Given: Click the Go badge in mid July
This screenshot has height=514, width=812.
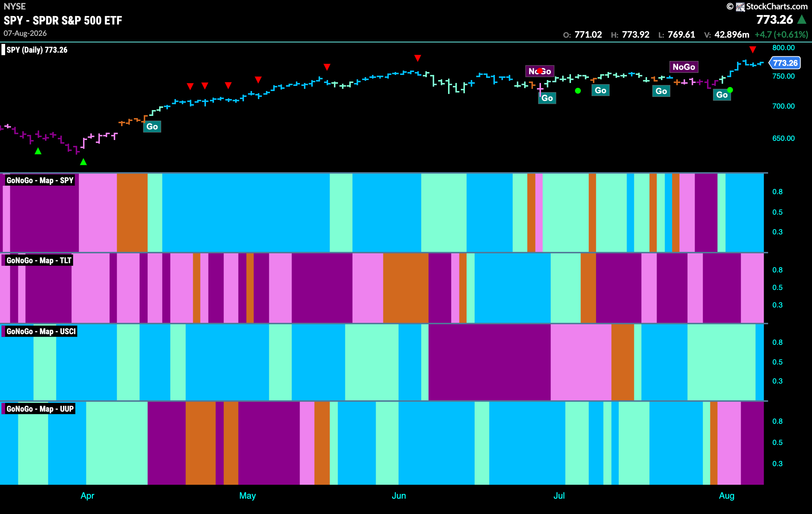Looking at the screenshot, I should (x=661, y=91).
